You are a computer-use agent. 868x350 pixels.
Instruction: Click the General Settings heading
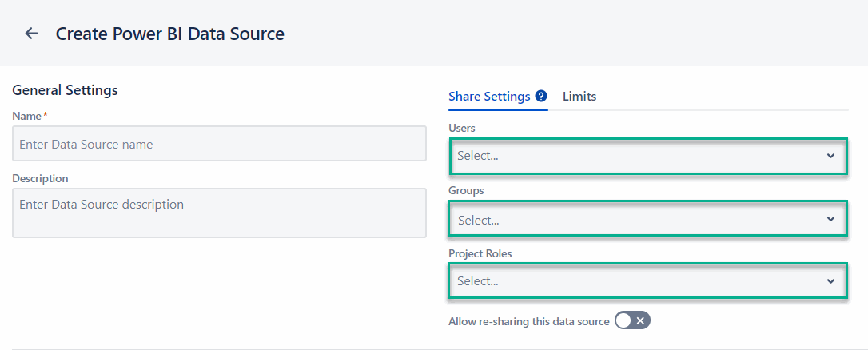(65, 90)
